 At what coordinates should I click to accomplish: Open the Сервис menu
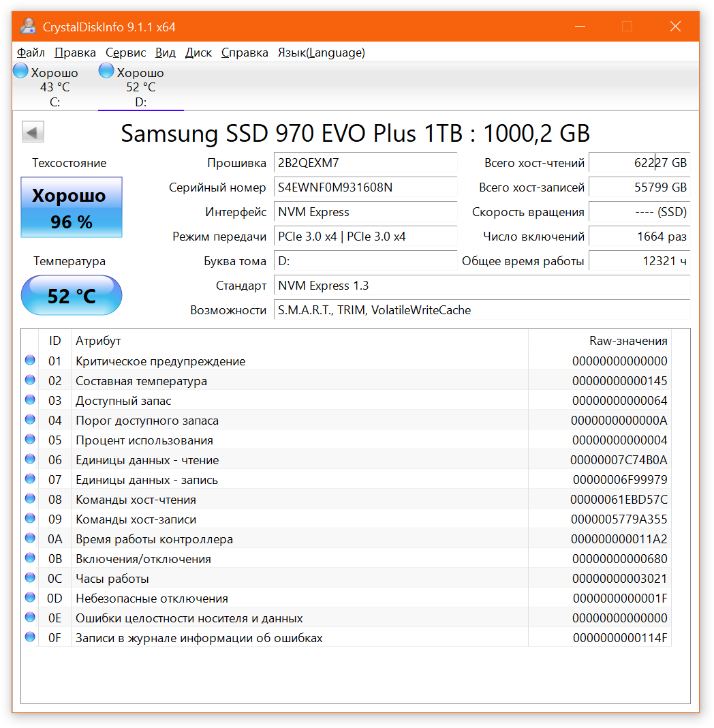click(x=125, y=52)
